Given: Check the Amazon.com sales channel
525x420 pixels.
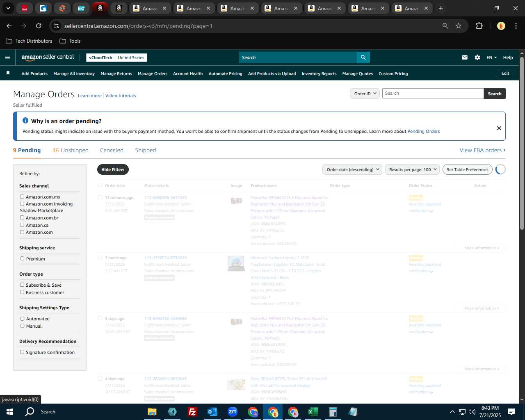Looking at the screenshot, I should pyautogui.click(x=22, y=232).
